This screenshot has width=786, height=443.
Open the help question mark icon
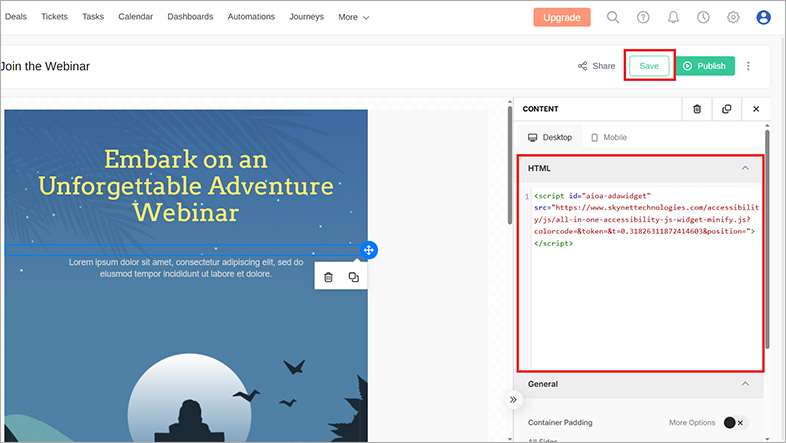[643, 17]
